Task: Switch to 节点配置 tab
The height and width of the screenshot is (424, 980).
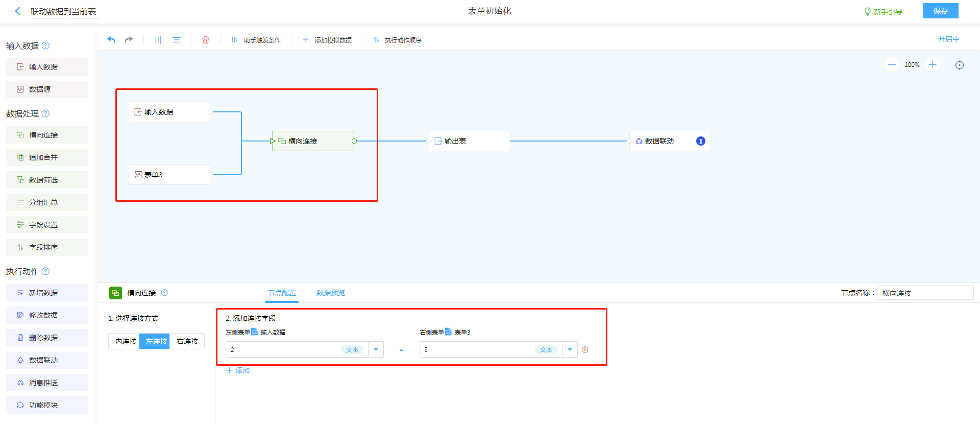Action: pos(282,293)
